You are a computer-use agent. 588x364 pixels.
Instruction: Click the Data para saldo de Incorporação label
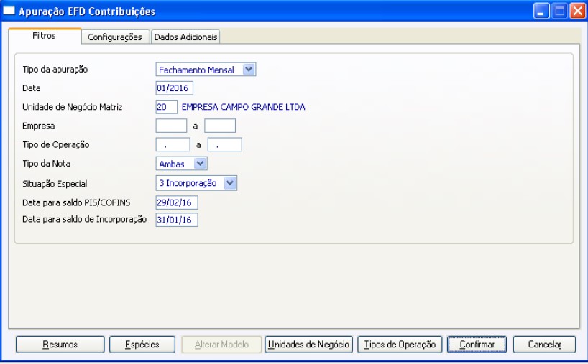pos(84,220)
